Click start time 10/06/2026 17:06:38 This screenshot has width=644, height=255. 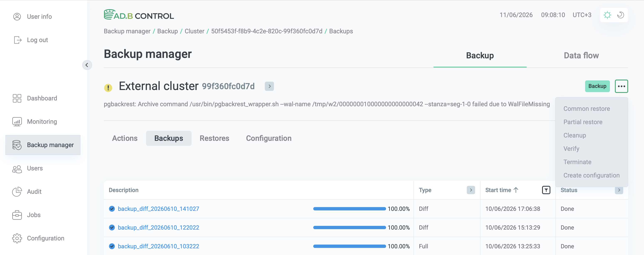[513, 209]
